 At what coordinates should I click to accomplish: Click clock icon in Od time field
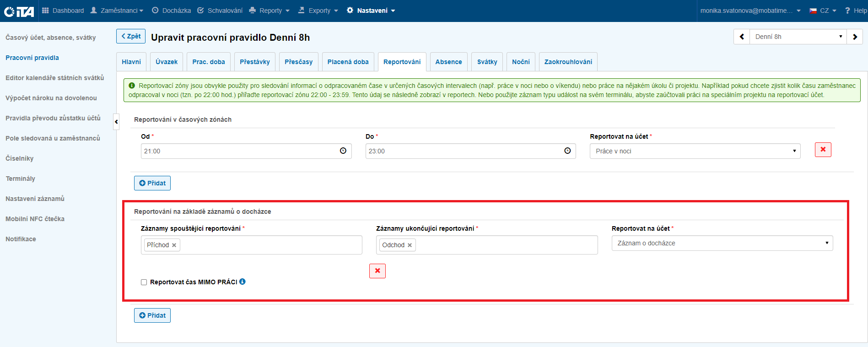[343, 151]
